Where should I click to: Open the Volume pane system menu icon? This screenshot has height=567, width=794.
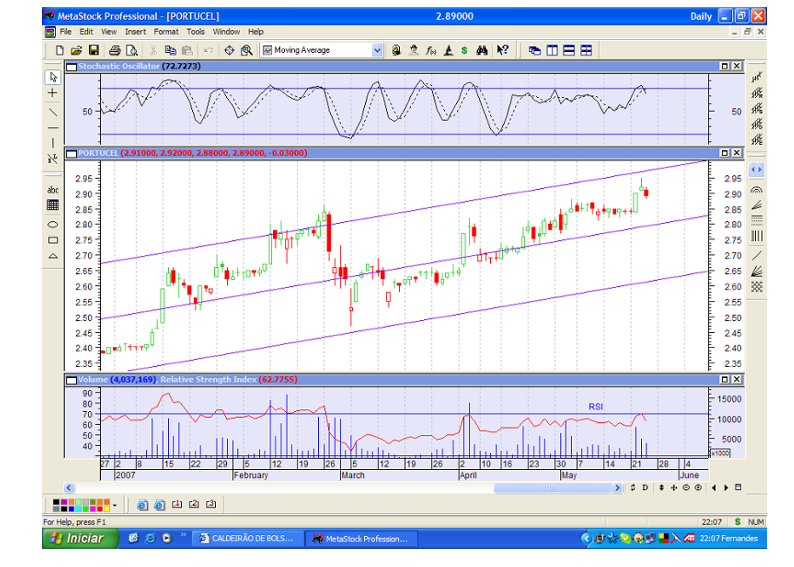click(71, 380)
